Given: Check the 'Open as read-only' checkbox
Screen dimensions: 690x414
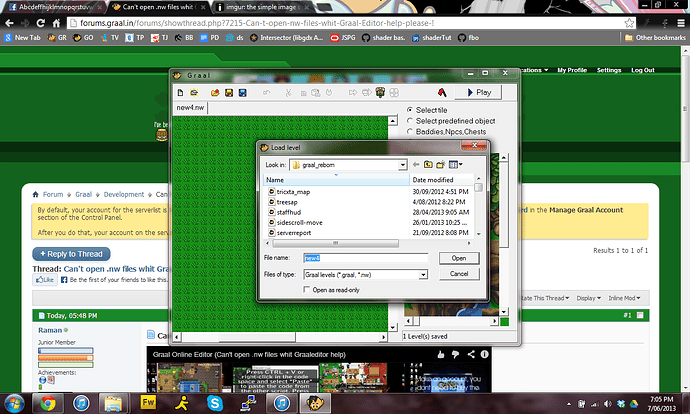Looking at the screenshot, I should tap(307, 289).
